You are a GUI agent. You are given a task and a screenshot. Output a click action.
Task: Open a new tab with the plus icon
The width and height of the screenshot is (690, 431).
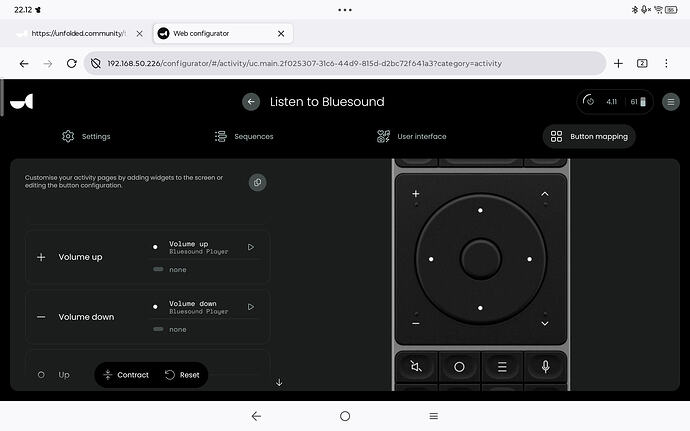(618, 63)
